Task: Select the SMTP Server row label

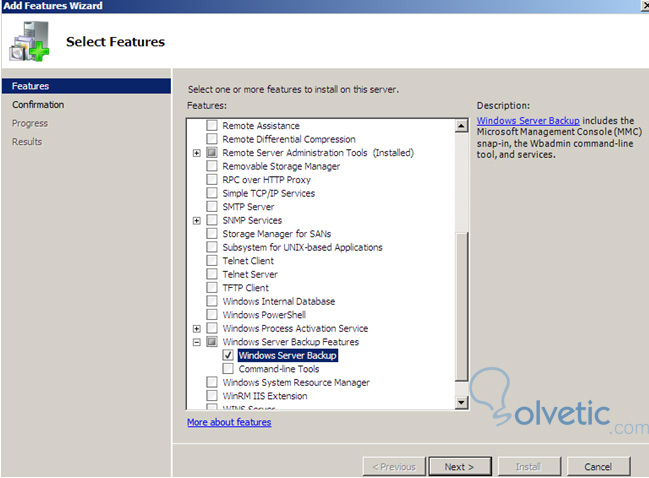Action: coord(248,207)
